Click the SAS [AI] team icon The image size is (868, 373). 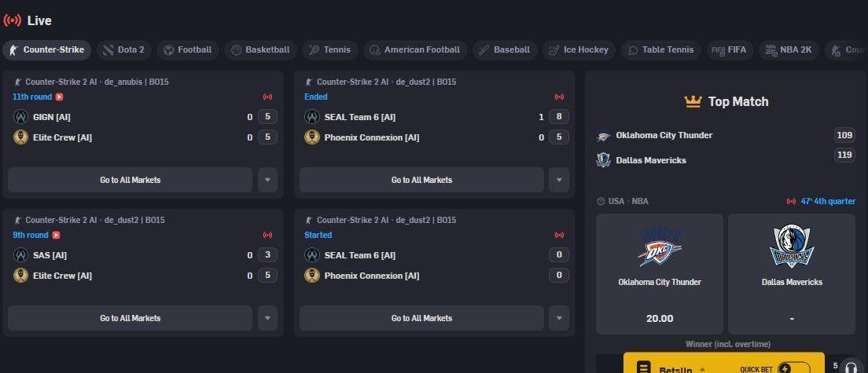(x=21, y=255)
